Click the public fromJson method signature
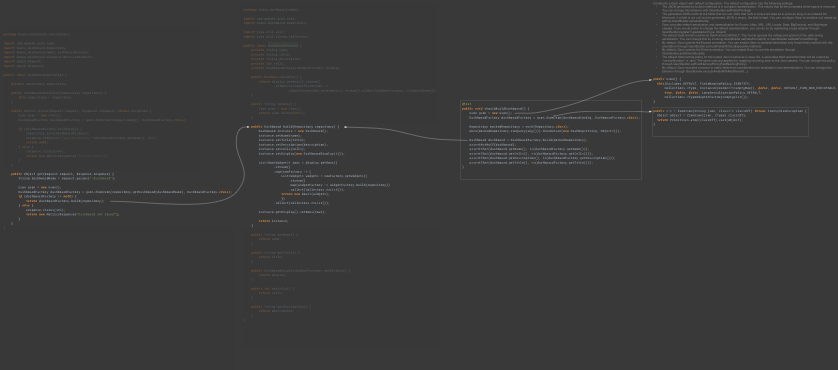Screen dimensions: 838x370 730,111
